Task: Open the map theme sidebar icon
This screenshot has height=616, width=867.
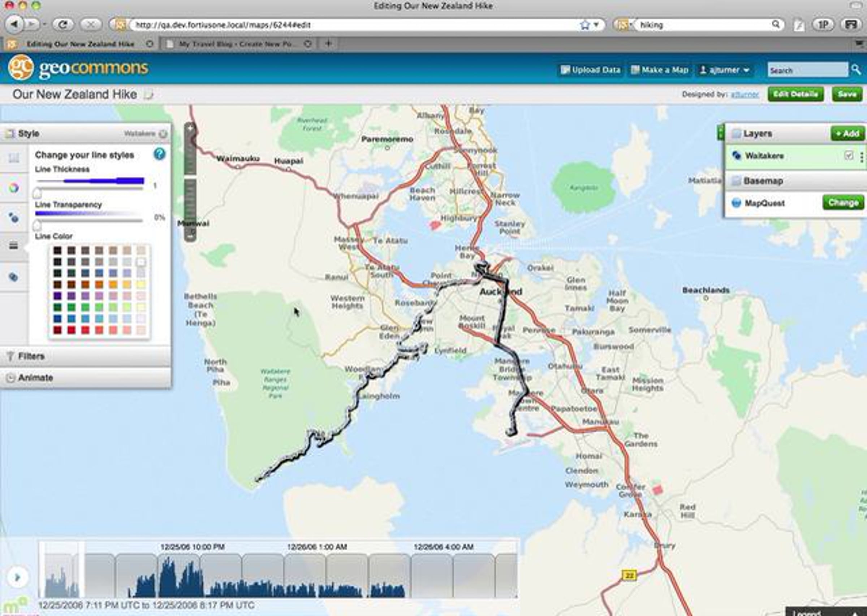Action: tap(14, 158)
